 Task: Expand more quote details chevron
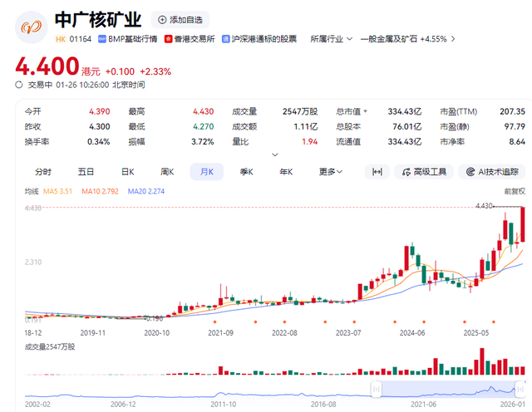275,154
